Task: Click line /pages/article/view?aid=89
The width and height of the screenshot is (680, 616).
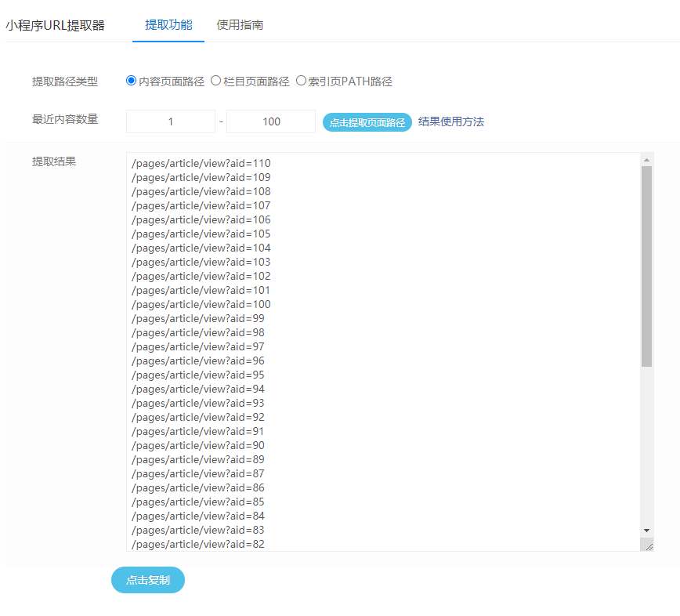Action: click(197, 459)
